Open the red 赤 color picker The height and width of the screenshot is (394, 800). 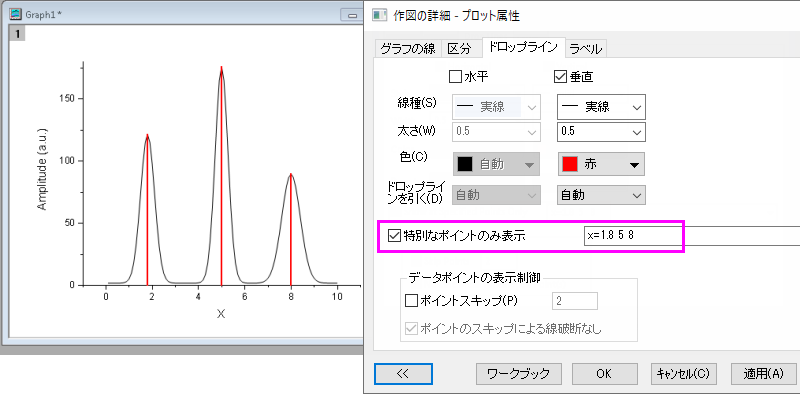click(601, 164)
